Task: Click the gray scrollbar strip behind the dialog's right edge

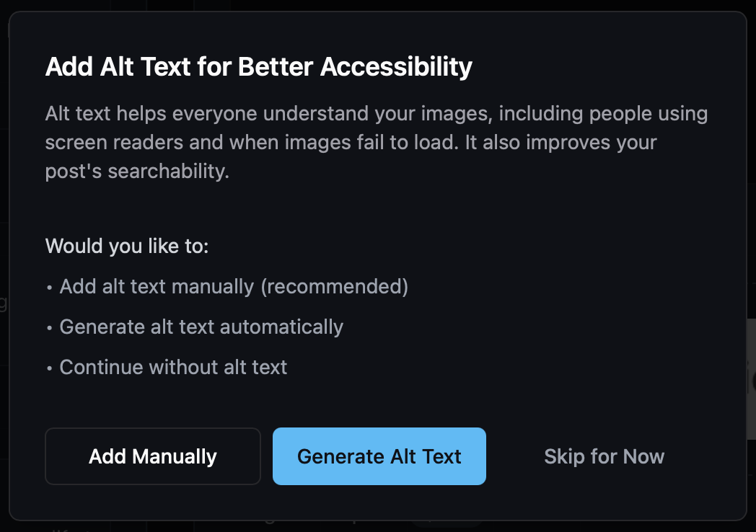Action: [751, 378]
